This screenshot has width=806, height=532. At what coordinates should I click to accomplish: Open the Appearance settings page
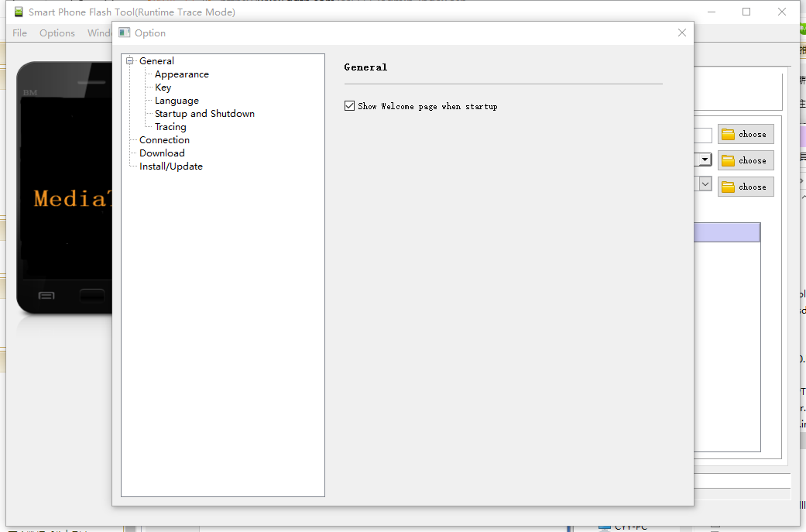pos(181,74)
